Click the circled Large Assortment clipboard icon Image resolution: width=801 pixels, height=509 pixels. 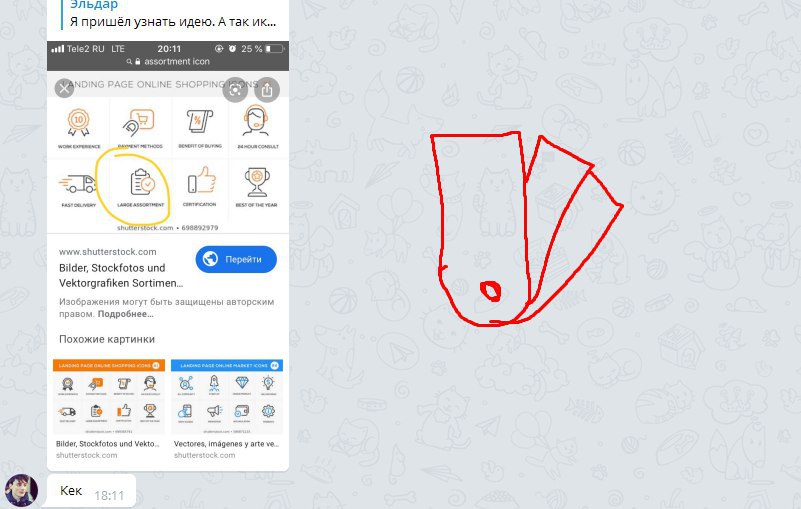point(142,182)
